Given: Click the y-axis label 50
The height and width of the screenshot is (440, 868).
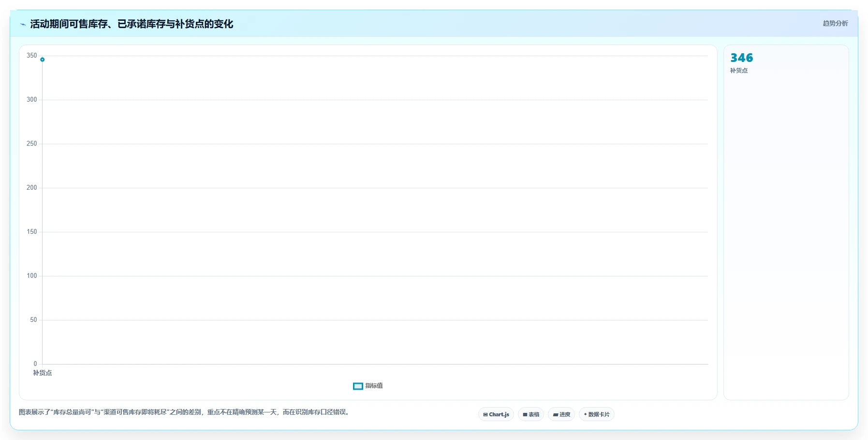Looking at the screenshot, I should [x=33, y=320].
